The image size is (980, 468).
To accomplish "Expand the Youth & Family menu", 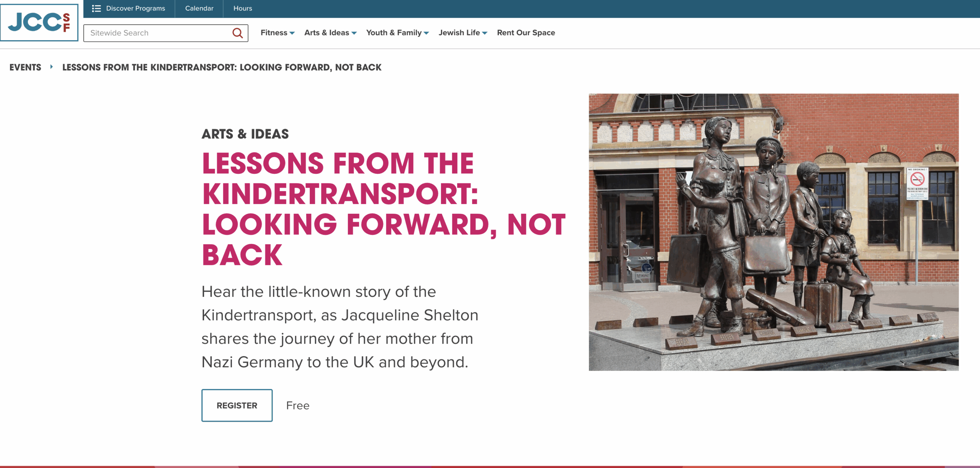I will tap(397, 33).
